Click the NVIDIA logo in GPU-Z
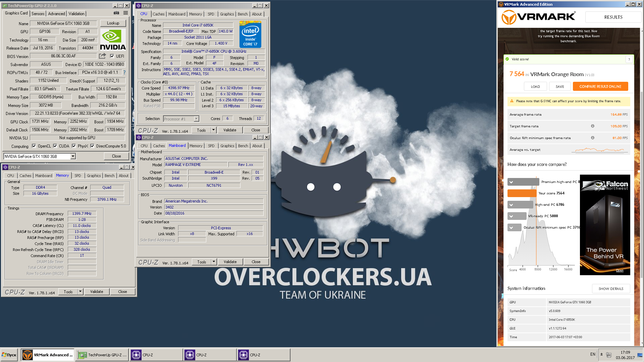 [113, 40]
